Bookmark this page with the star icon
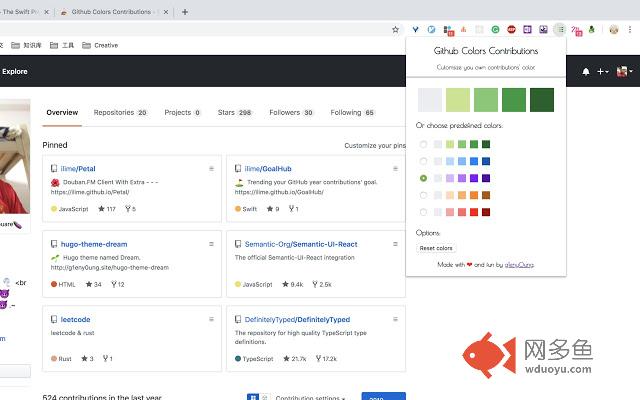The width and height of the screenshot is (640, 400). [395, 29]
